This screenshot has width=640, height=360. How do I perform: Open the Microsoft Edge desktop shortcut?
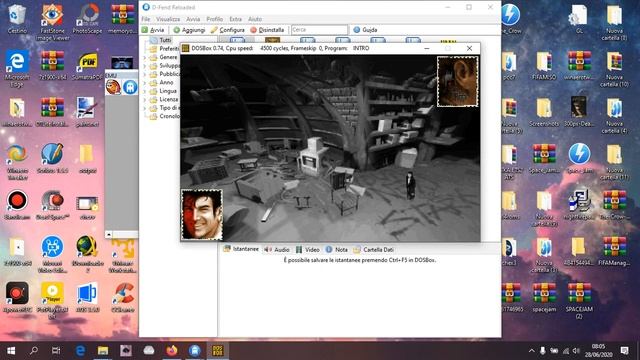click(17, 69)
